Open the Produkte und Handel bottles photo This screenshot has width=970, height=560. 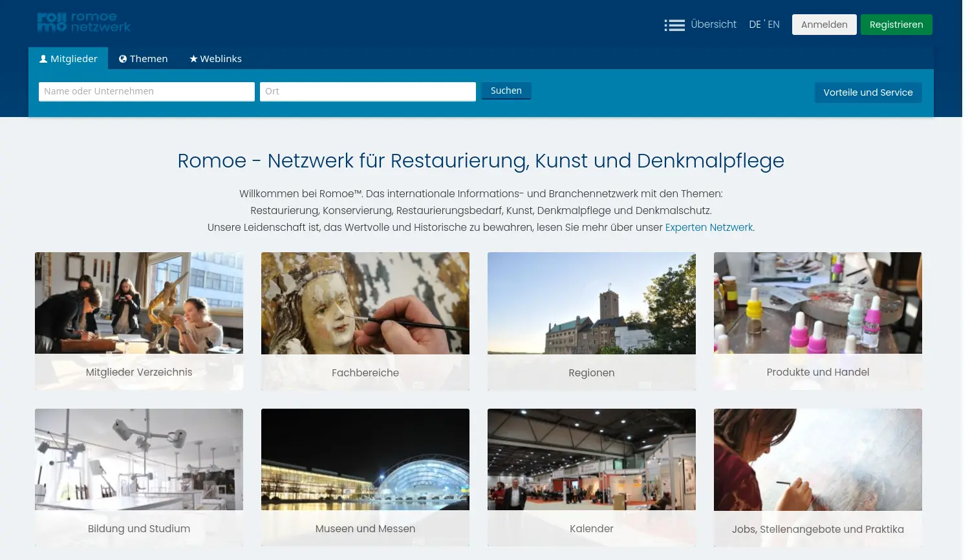[818, 303]
